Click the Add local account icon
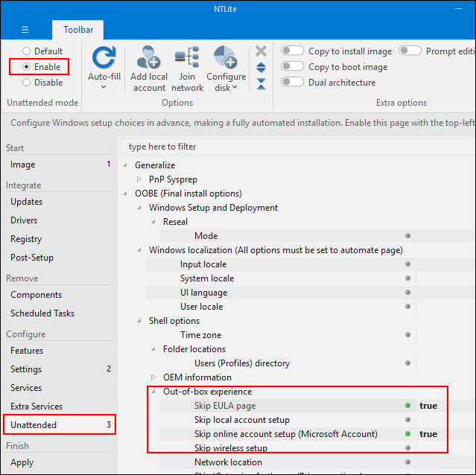This screenshot has width=476, height=475. (149, 57)
